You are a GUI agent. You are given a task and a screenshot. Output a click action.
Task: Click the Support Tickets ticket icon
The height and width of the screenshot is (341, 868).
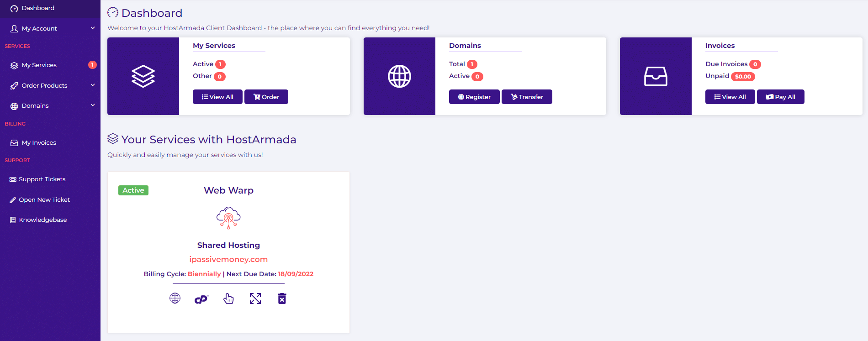tap(13, 179)
